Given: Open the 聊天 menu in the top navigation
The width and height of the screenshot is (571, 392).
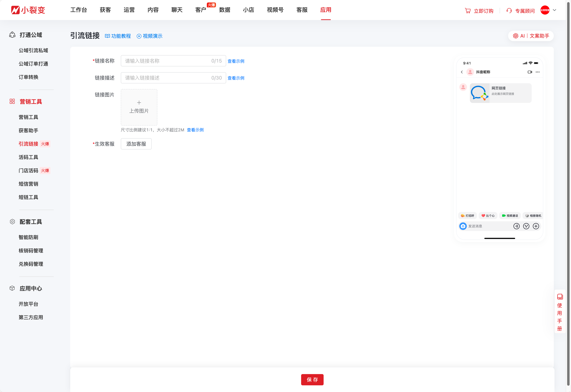Looking at the screenshot, I should click(177, 10).
